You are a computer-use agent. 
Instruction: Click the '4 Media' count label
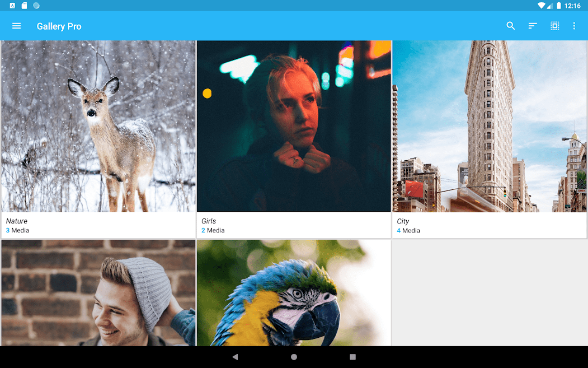tap(408, 231)
